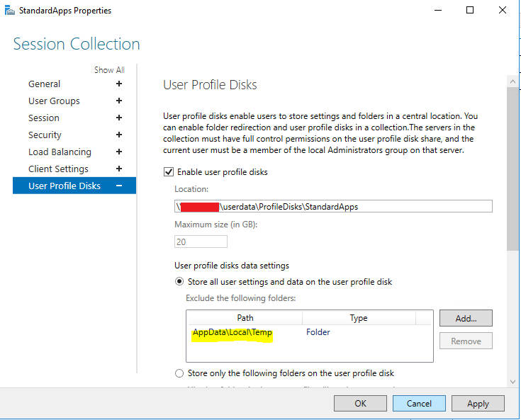The width and height of the screenshot is (521, 420).
Task: Open the User Groups section
Action: coord(54,101)
